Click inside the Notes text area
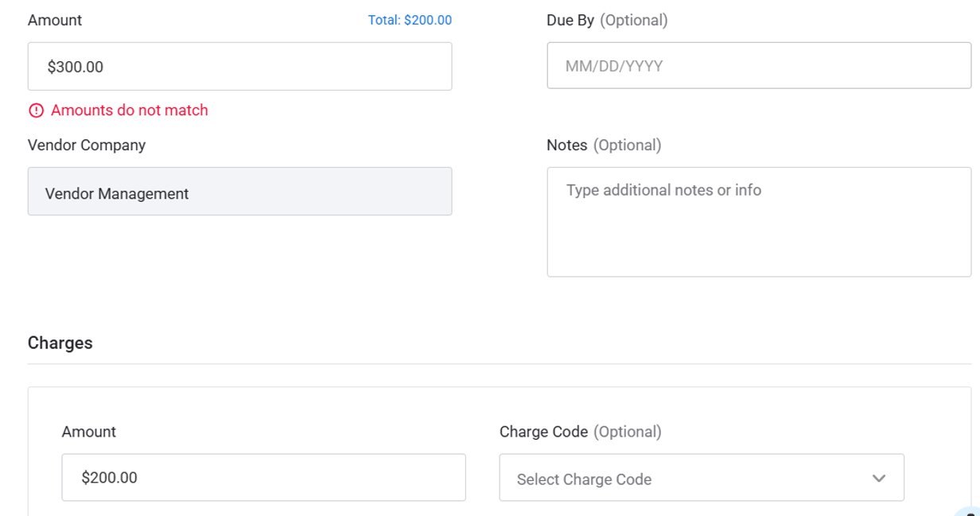The width and height of the screenshot is (980, 516). [759, 220]
